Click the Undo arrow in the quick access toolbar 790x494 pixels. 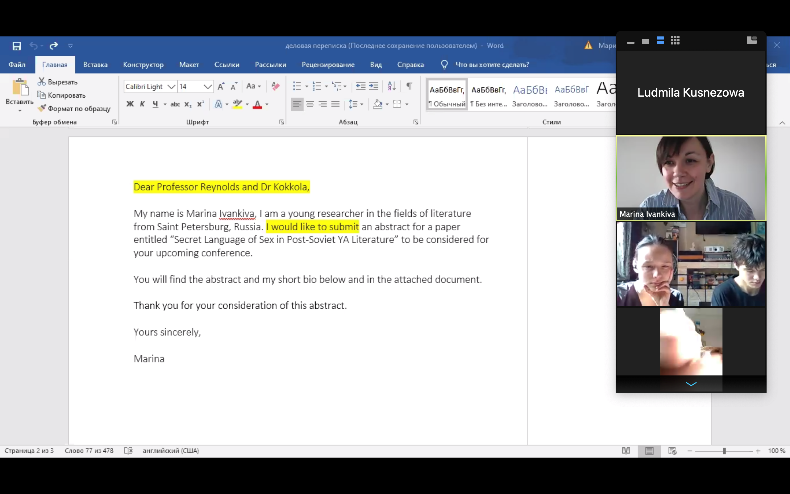(x=34, y=45)
